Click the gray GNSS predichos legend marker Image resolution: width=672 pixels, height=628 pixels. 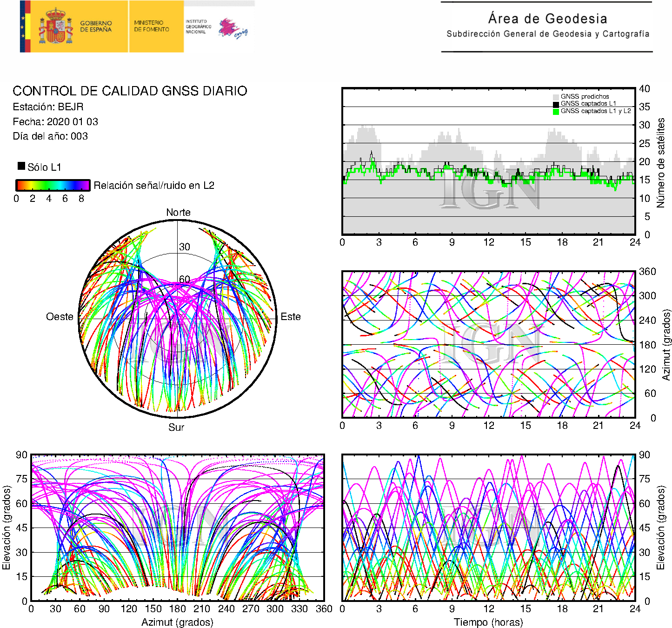(x=556, y=97)
